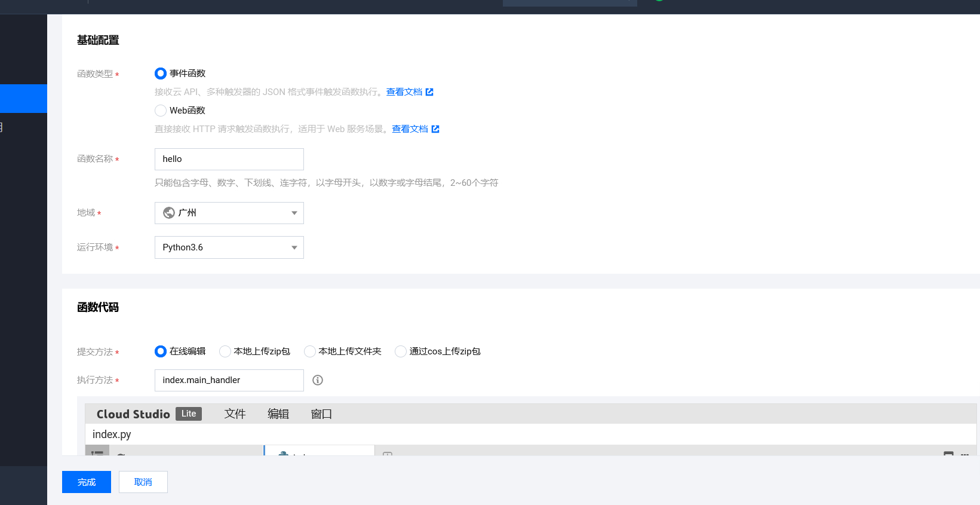Select the 事件函数 function type
The height and width of the screenshot is (505, 980).
click(x=160, y=74)
